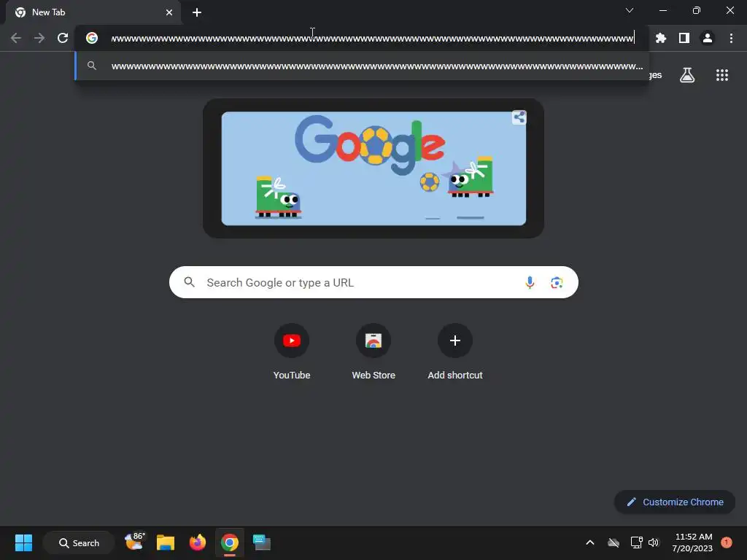
Task: Open Chrome three-dot menu
Action: point(731,38)
